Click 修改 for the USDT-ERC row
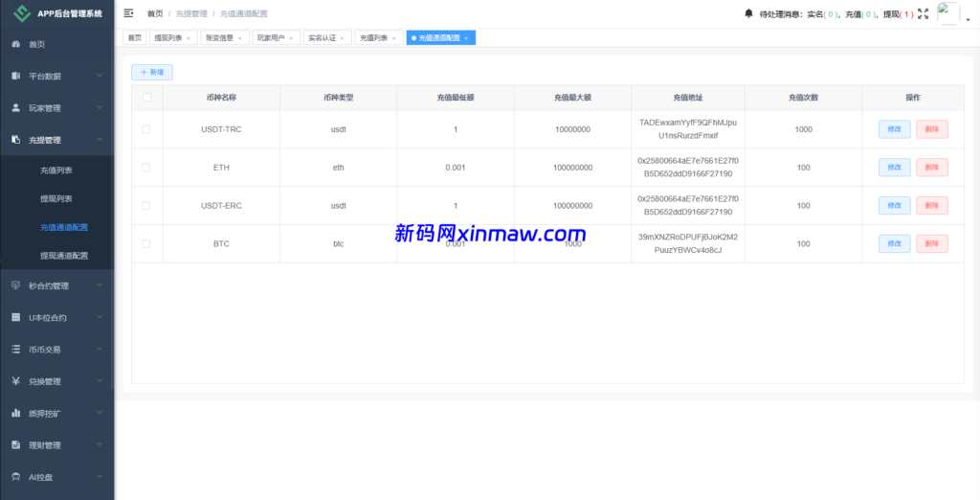The height and width of the screenshot is (500, 980). tap(895, 205)
